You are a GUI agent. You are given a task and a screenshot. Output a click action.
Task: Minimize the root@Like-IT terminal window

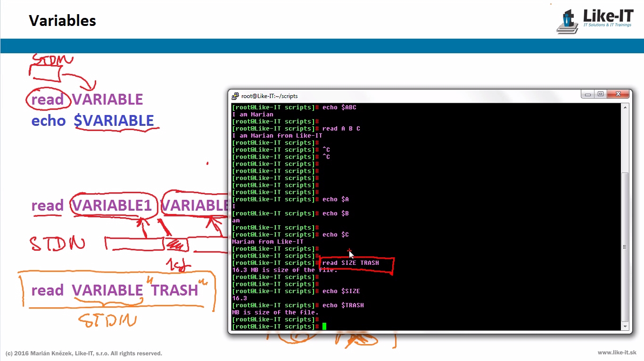pyautogui.click(x=587, y=94)
